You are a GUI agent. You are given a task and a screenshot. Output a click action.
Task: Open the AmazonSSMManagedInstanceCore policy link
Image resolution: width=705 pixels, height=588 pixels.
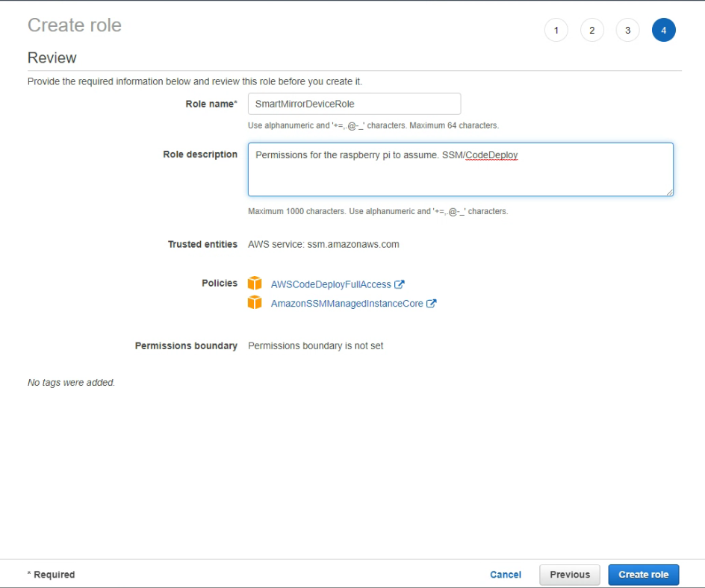coord(347,303)
